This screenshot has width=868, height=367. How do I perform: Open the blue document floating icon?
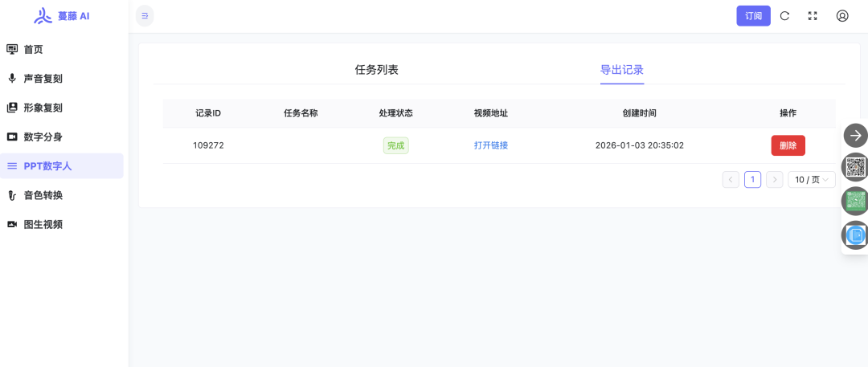click(x=855, y=234)
